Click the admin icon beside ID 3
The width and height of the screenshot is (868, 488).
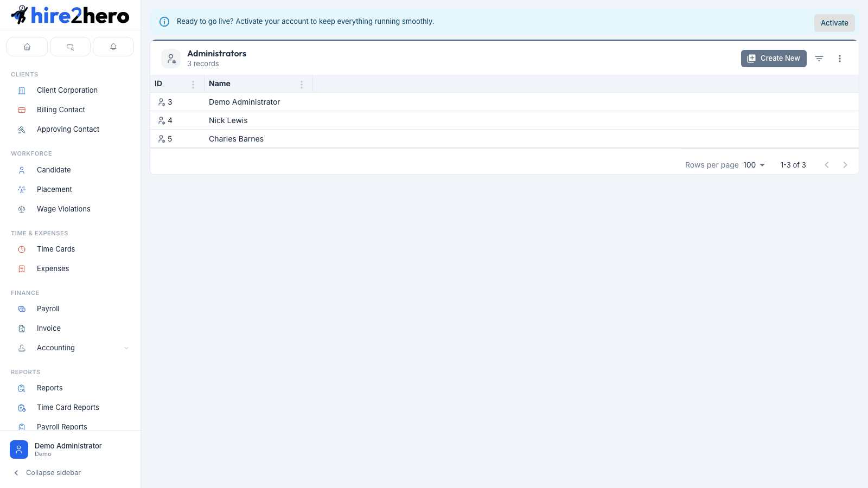click(162, 102)
